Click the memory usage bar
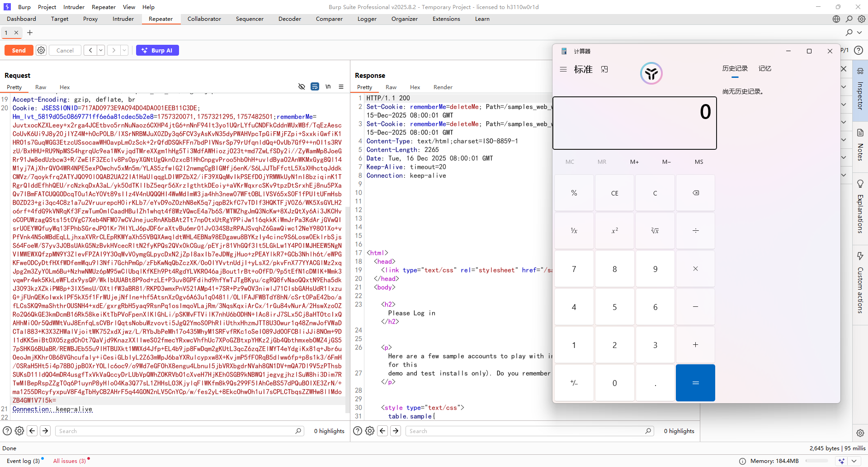This screenshot has height=467, width=868. click(x=816, y=461)
